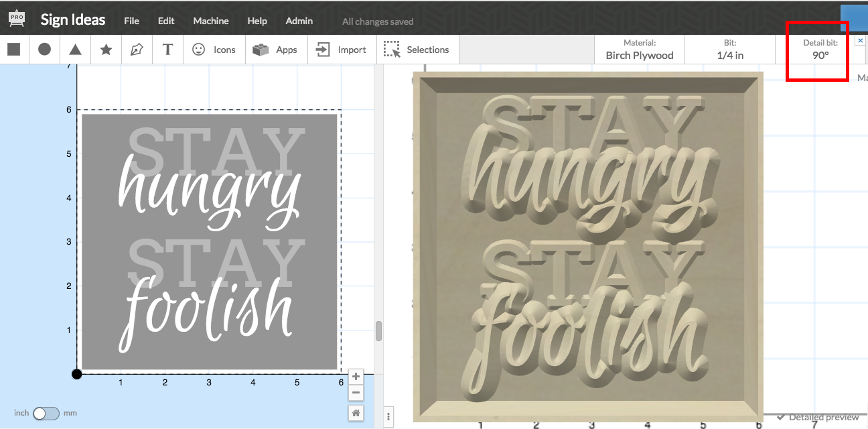The width and height of the screenshot is (868, 429).
Task: Zoom in on the design canvas
Action: pyautogui.click(x=356, y=376)
